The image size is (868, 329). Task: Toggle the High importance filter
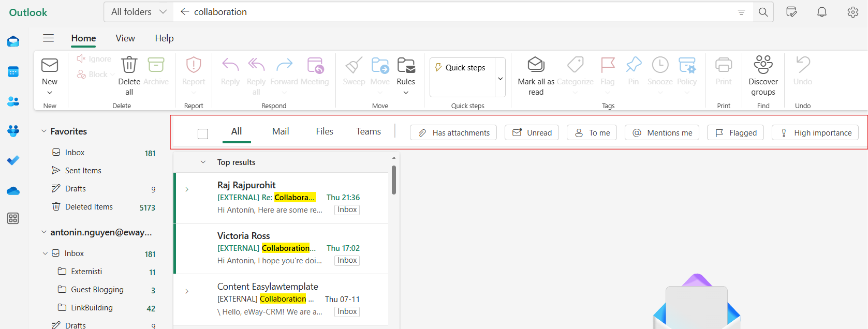click(815, 132)
